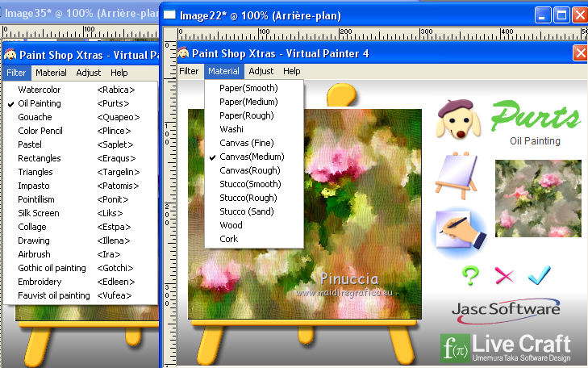The image size is (588, 368).
Task: Click the easel canvas material icon
Action: pyautogui.click(x=457, y=175)
